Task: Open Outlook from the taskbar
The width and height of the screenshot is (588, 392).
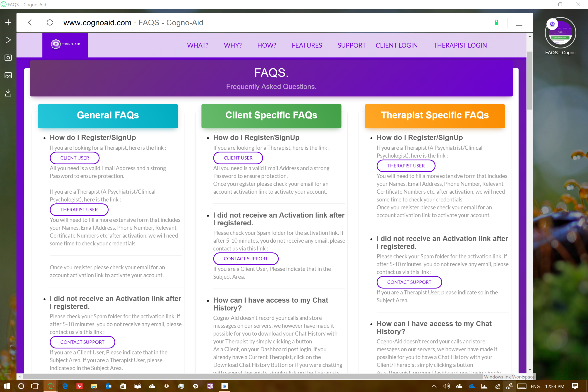Action: (108, 386)
